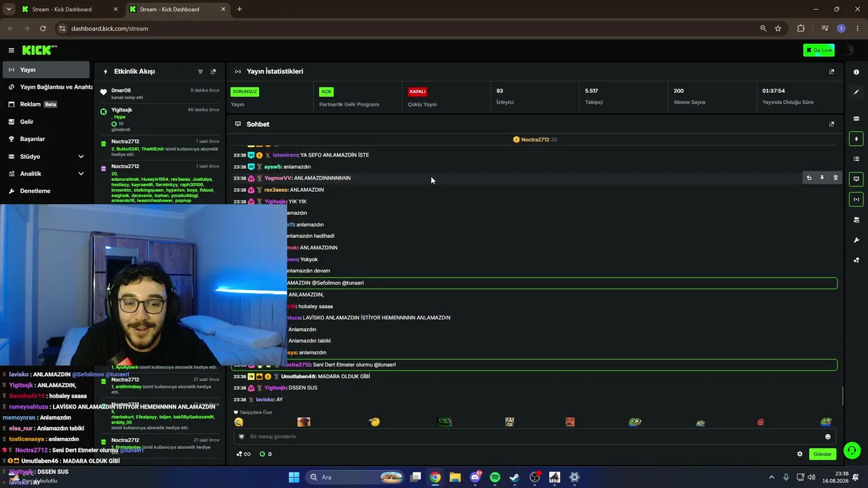Pin YagmurVV's chat message

(822, 178)
